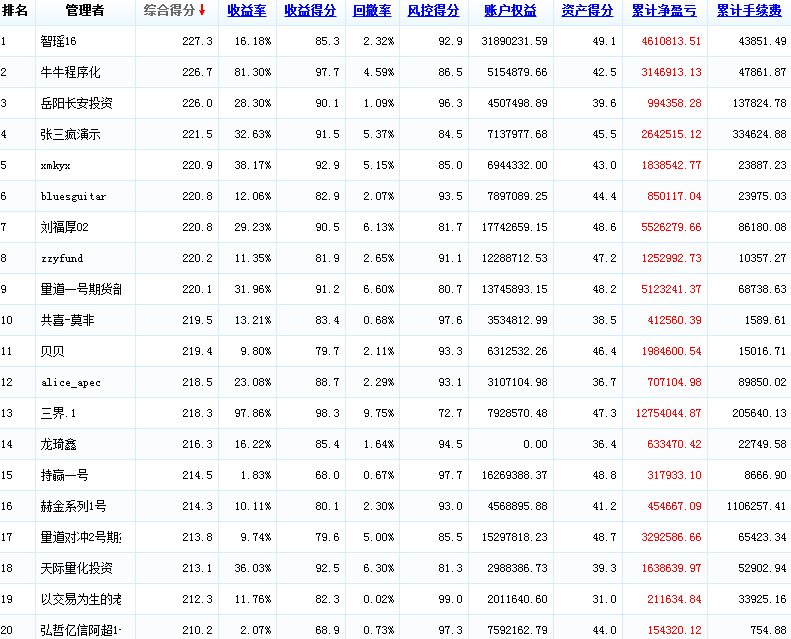Click manager name bluesguitar
791x639 pixels.
click(x=73, y=197)
